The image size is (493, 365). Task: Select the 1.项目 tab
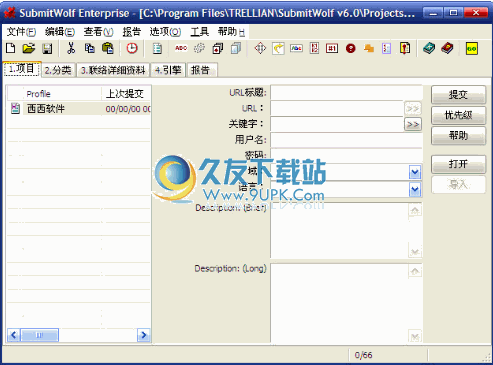tap(22, 69)
